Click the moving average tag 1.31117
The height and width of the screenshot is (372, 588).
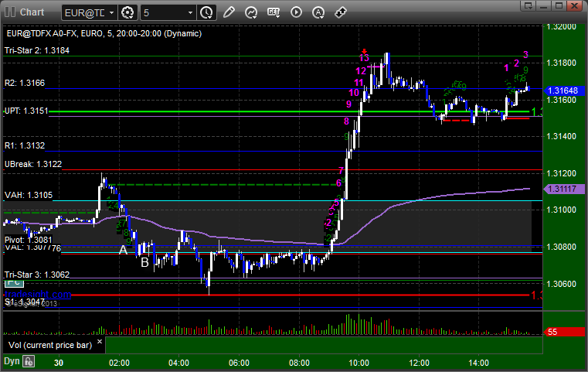(563, 189)
